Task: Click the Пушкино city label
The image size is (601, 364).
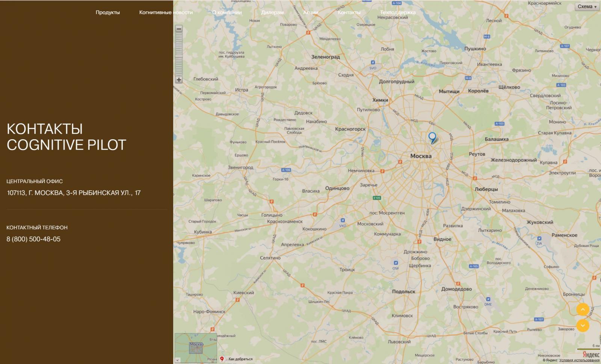Action: (x=475, y=49)
